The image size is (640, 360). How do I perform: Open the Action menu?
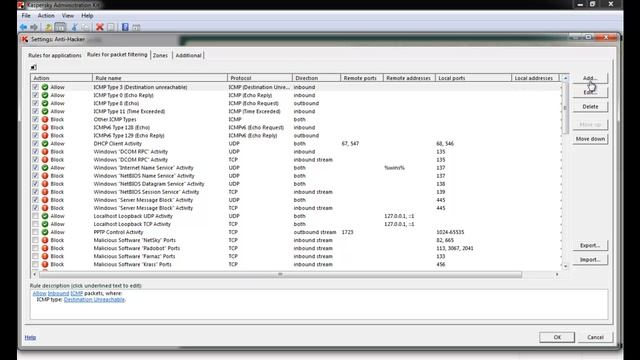(x=46, y=16)
